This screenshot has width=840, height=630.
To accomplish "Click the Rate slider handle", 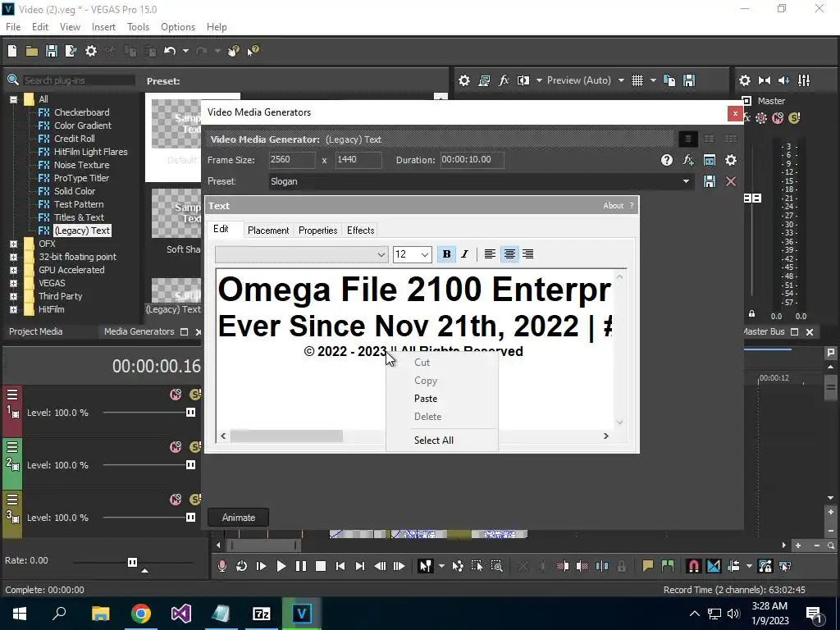I will point(132,562).
